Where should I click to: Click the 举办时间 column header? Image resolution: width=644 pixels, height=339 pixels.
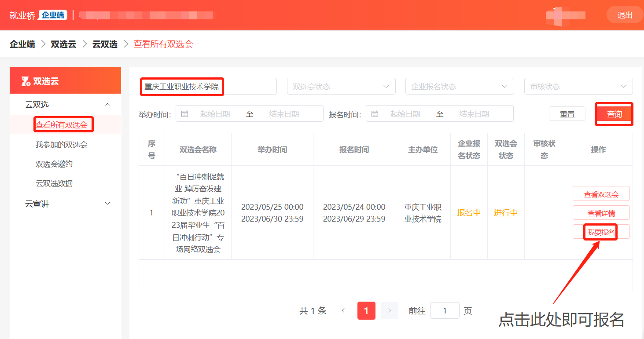tap(272, 149)
